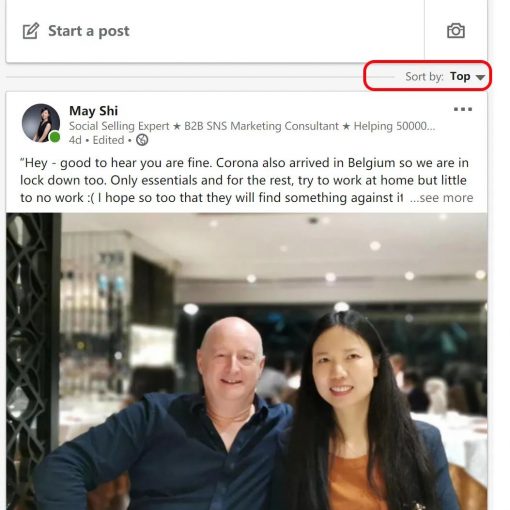Viewport: 510px width, 510px height.
Task: Open the camera photo upload icon
Action: 456,31
